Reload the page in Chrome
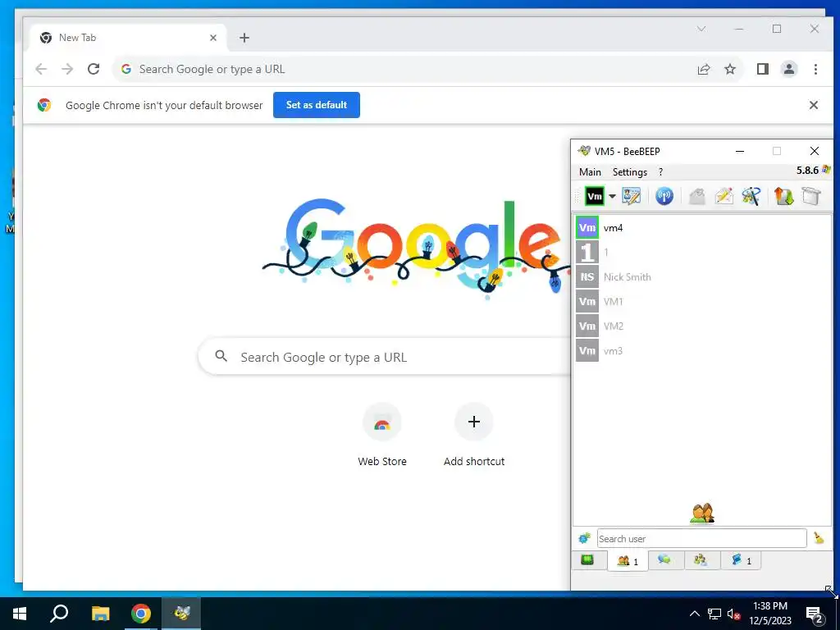Image resolution: width=840 pixels, height=630 pixels. point(94,69)
